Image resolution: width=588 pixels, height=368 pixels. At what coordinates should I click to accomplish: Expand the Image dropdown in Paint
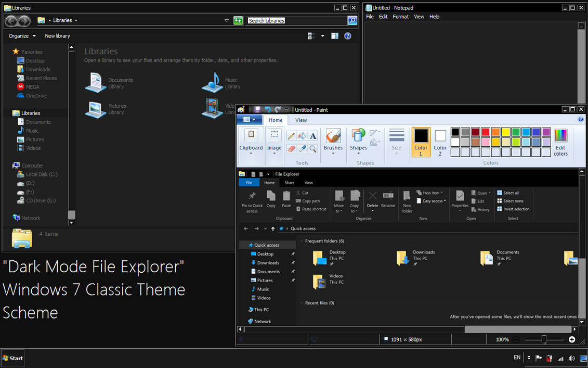pyautogui.click(x=274, y=153)
